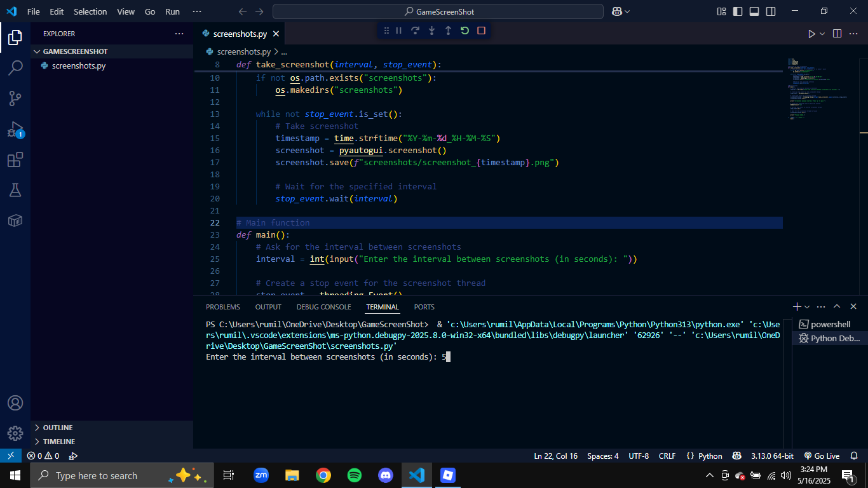Screen dimensions: 868x488
Task: Open screenshots.py in the Explorer tree
Action: pos(78,65)
